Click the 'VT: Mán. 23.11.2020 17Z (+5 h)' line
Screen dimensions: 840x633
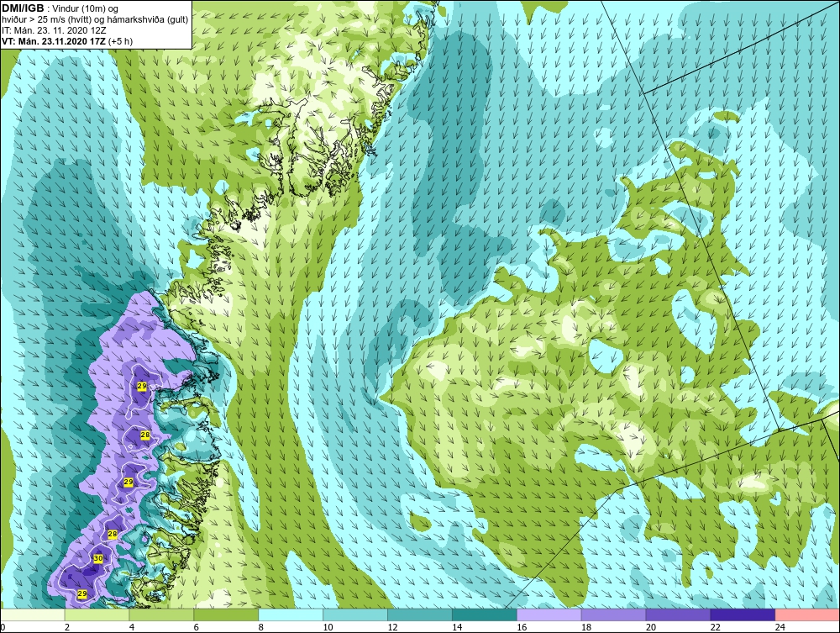(67, 41)
